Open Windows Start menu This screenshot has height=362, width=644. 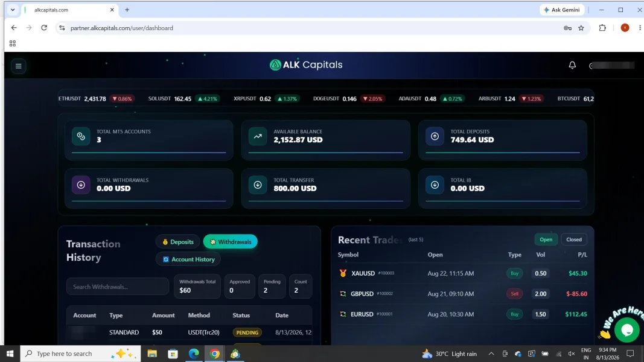10,354
